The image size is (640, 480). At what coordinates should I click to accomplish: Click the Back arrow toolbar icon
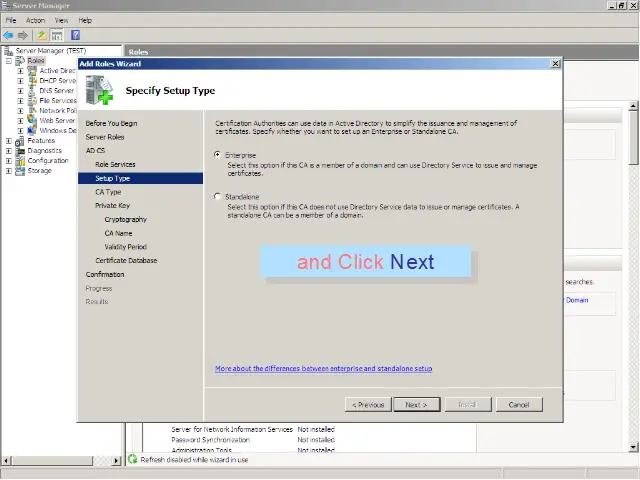tap(8, 36)
